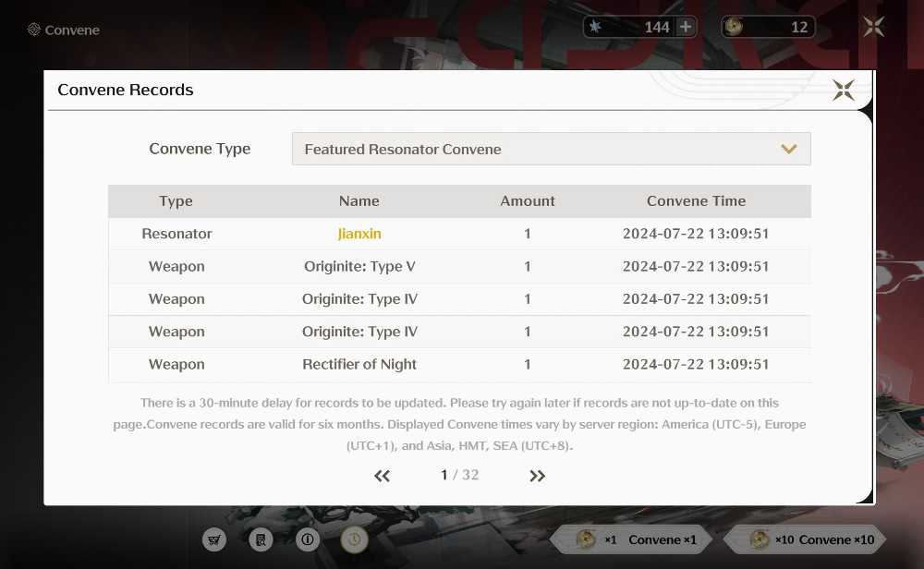
Task: Click the Convene ×10 button
Action: coord(805,539)
